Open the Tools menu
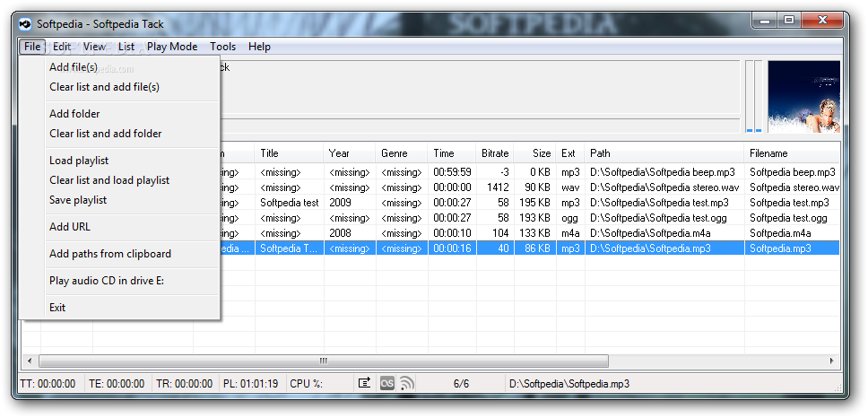This screenshot has height=418, width=868. point(222,47)
